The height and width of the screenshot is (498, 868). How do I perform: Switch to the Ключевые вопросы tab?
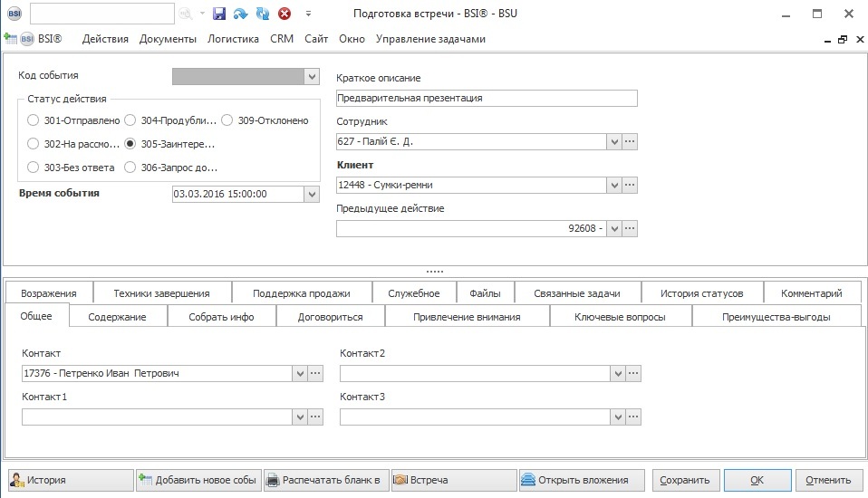[620, 317]
